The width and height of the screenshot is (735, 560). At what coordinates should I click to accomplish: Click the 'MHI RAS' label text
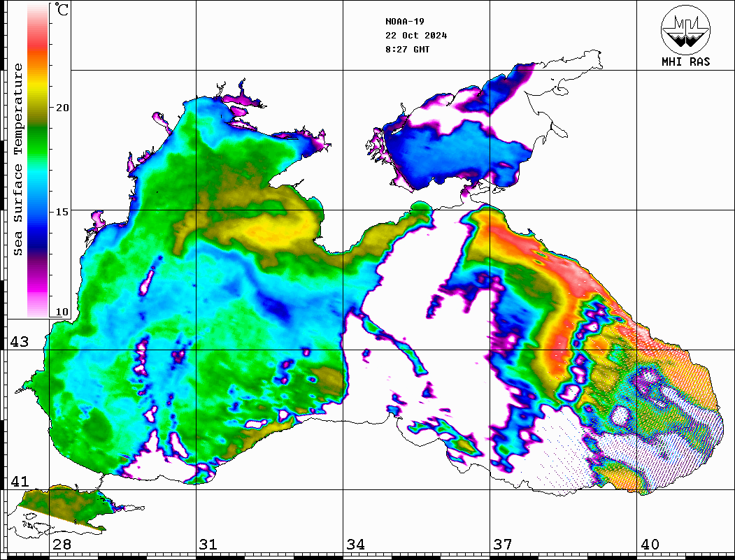(x=686, y=62)
